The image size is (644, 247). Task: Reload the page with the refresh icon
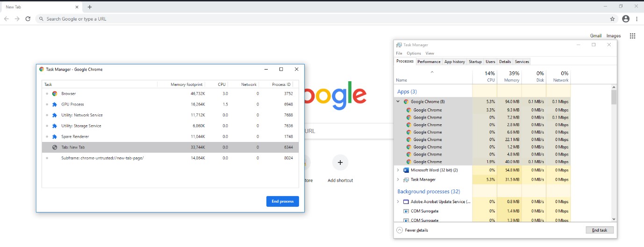[x=28, y=19]
